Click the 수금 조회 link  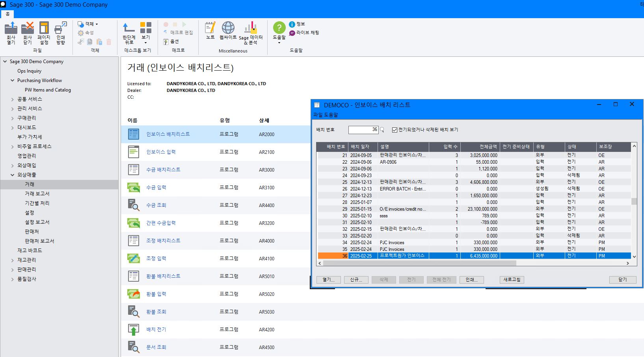[x=156, y=205]
